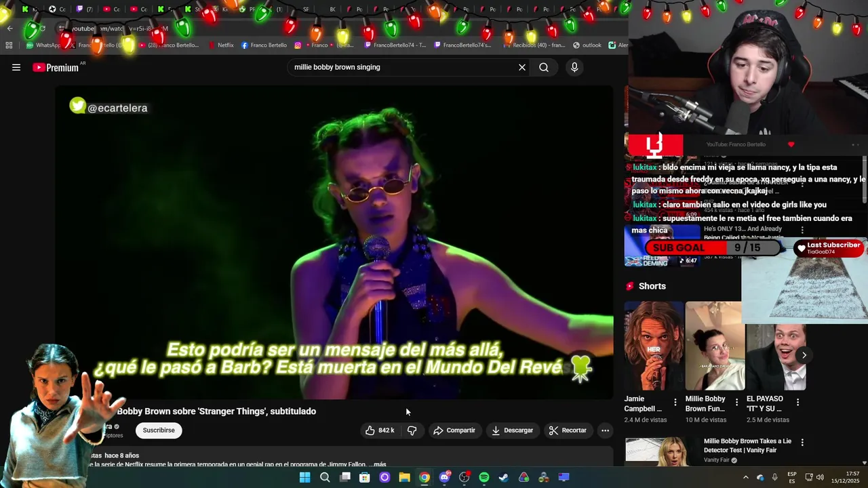
Task: Open the Netflix bookmark
Action: click(x=221, y=45)
